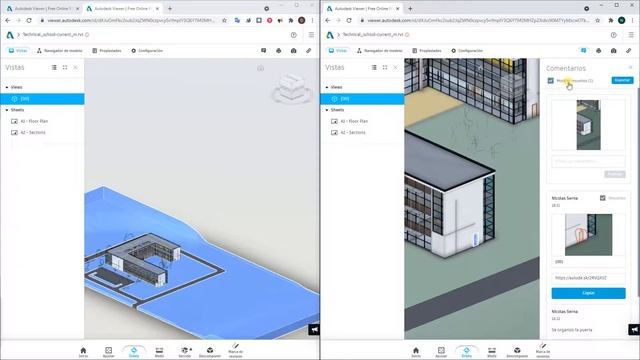Collapse Sheets section in right window
640x360 pixels.
[327, 110]
